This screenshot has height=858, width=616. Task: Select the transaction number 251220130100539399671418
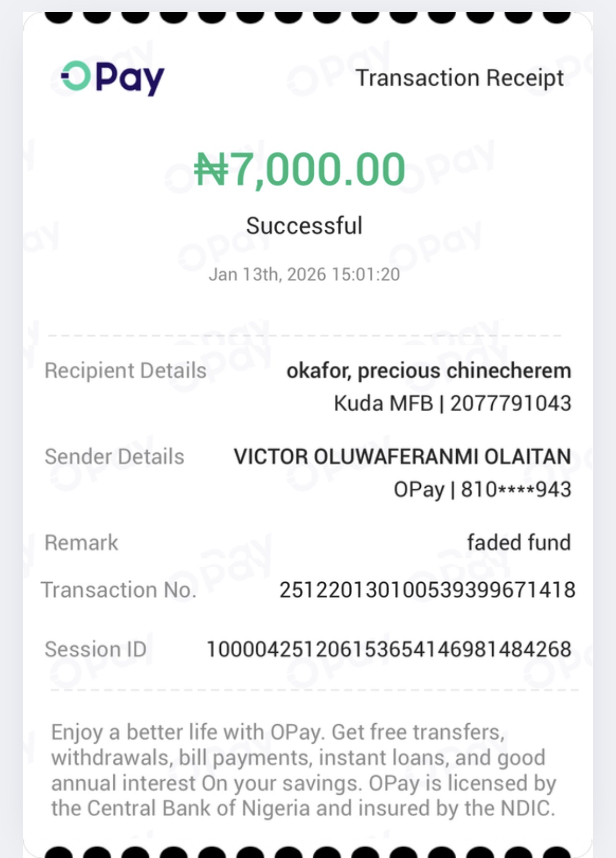click(x=427, y=589)
